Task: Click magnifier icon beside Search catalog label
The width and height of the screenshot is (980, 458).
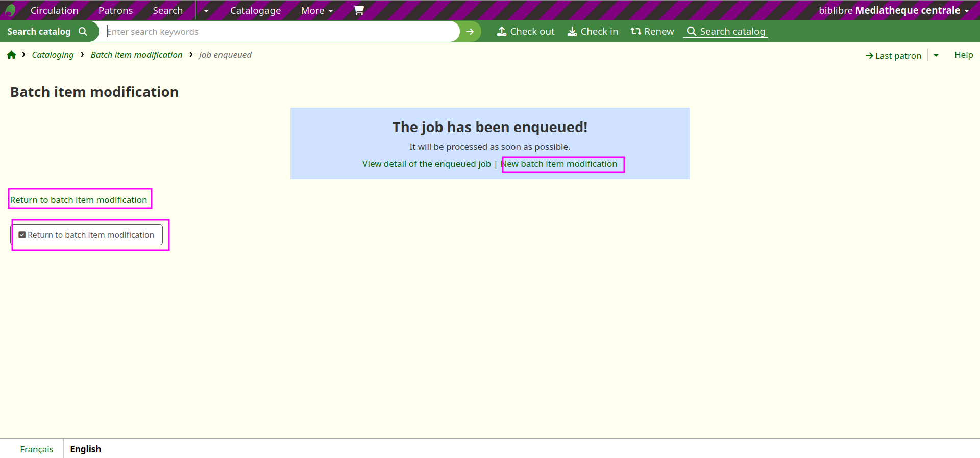Action: pyautogui.click(x=83, y=32)
